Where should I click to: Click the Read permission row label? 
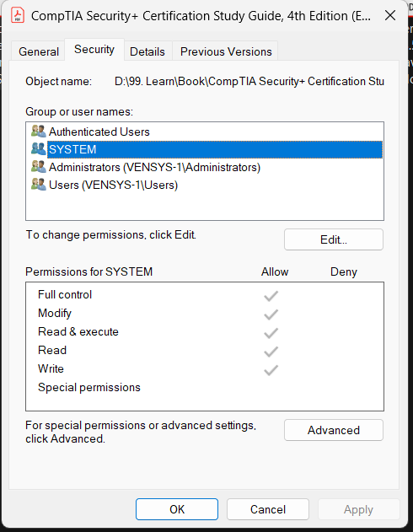(52, 350)
